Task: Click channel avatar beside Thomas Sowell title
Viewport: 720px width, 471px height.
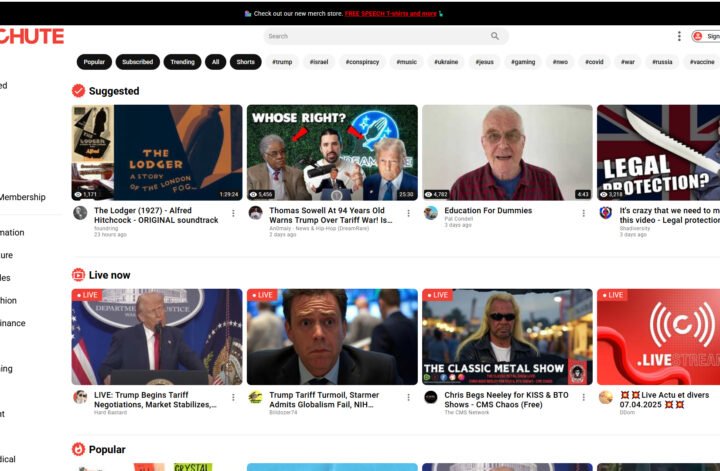Action: [255, 213]
